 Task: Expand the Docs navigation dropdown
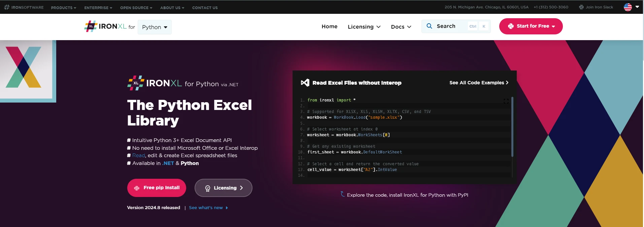pyautogui.click(x=401, y=27)
